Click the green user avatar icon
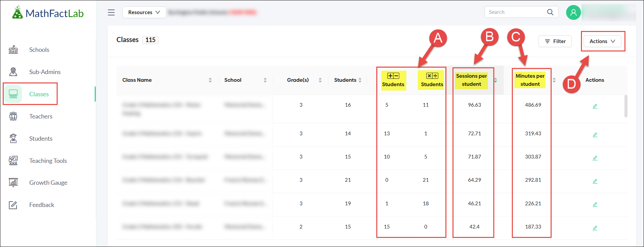 pyautogui.click(x=573, y=12)
